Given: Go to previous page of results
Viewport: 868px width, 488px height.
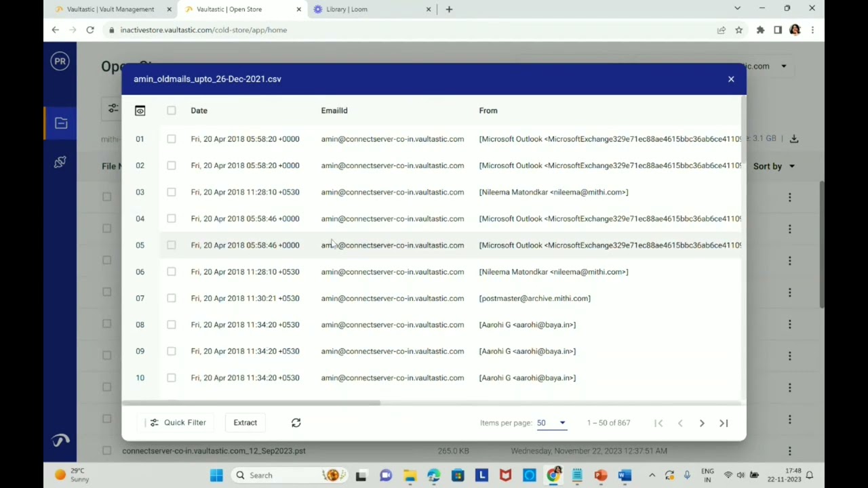Looking at the screenshot, I should (680, 423).
